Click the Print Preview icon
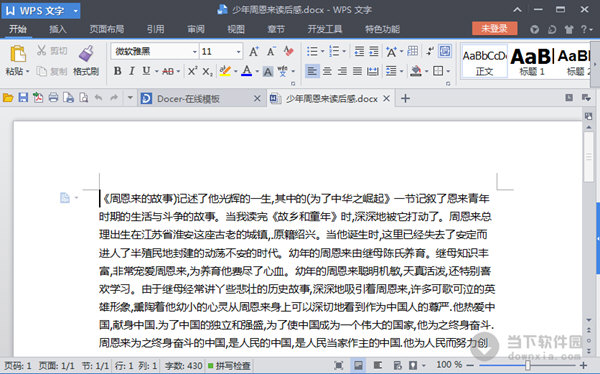The height and width of the screenshot is (374, 600). (83, 98)
